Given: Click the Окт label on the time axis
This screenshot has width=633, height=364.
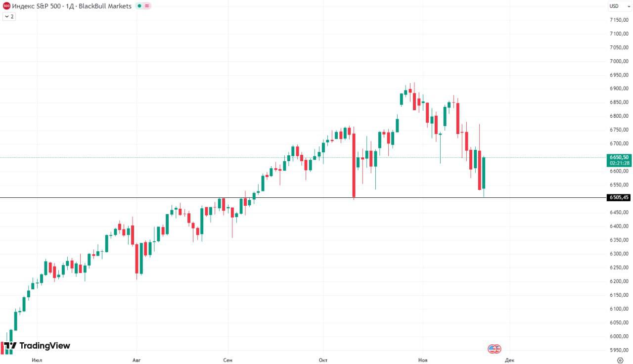Looking at the screenshot, I should click(323, 360).
